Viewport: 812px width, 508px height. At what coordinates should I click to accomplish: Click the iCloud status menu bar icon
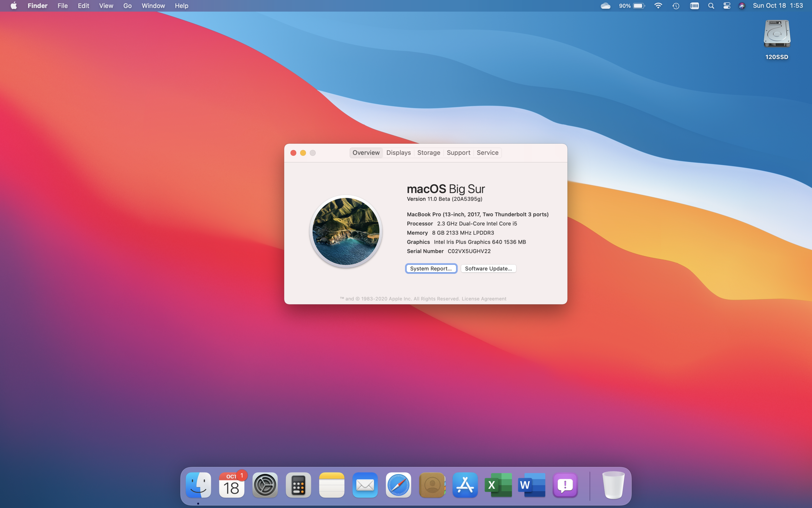605,6
